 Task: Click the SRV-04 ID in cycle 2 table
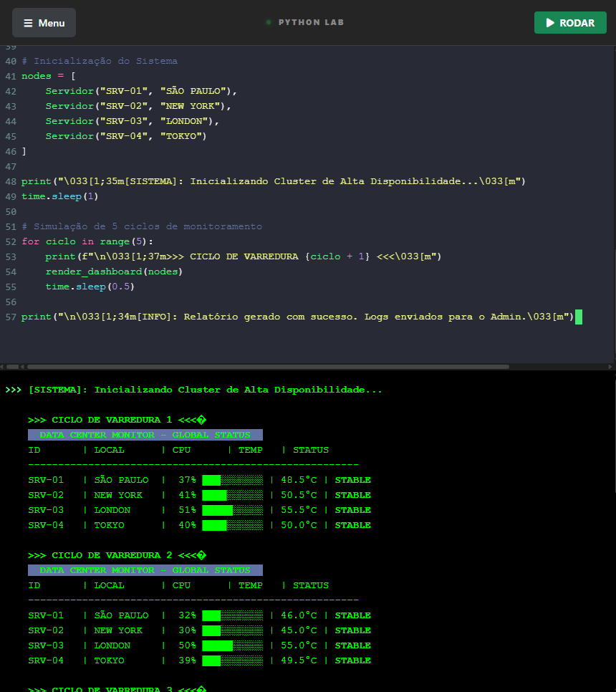coord(46,660)
